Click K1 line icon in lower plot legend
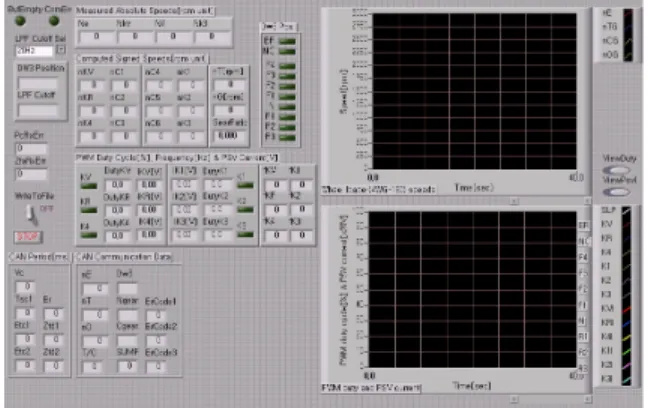The width and height of the screenshot is (648, 408). tap(627, 267)
